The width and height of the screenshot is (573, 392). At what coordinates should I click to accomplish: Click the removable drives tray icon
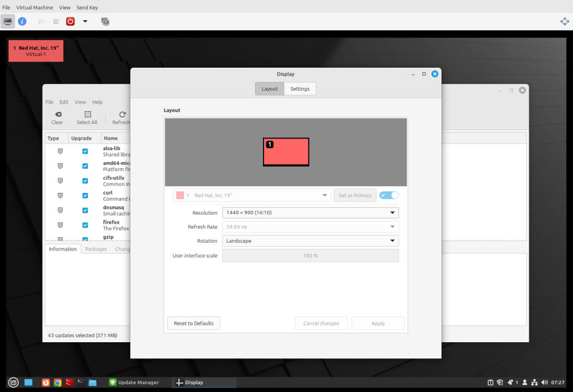tap(490, 382)
